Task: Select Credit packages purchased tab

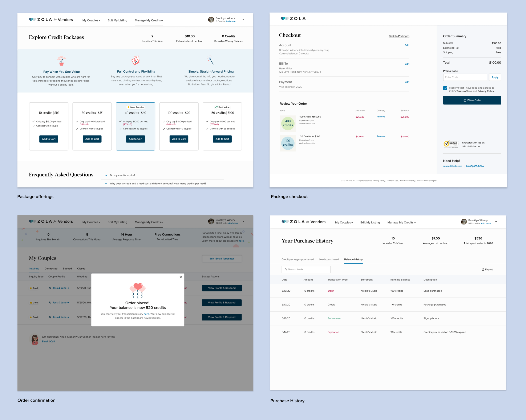Action: [x=297, y=259]
